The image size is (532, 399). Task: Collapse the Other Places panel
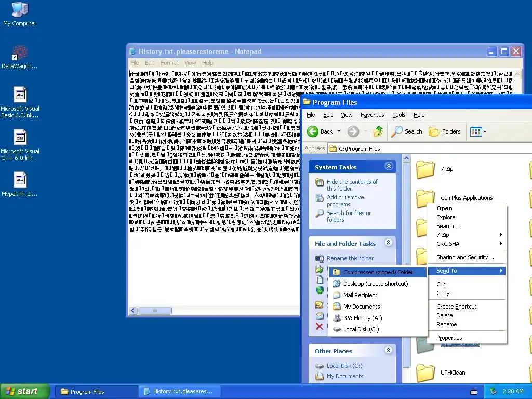point(389,350)
